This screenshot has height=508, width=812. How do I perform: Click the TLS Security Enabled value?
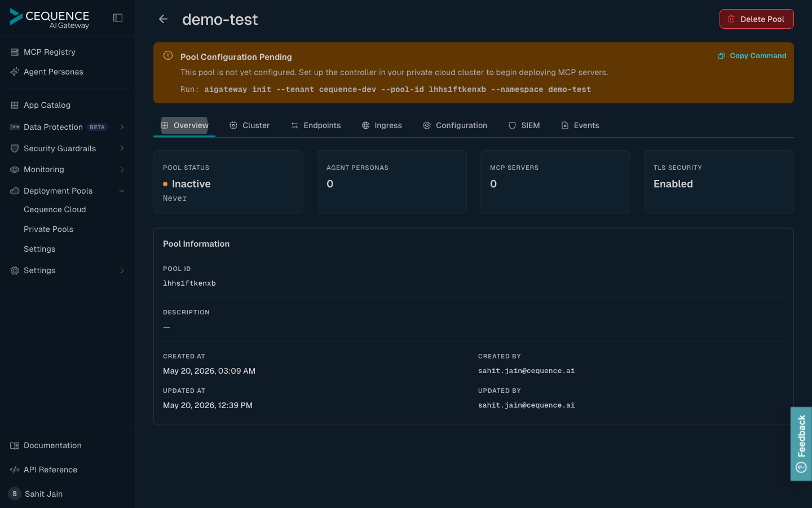[673, 184]
